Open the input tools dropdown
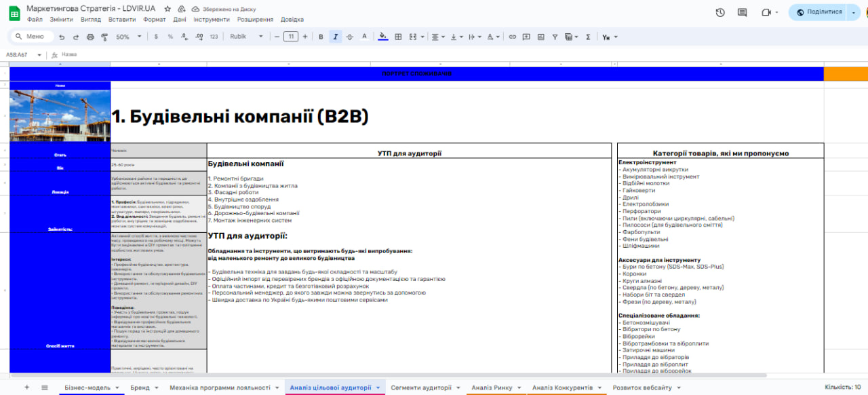Viewport: 868px width, 395px height. (x=610, y=37)
